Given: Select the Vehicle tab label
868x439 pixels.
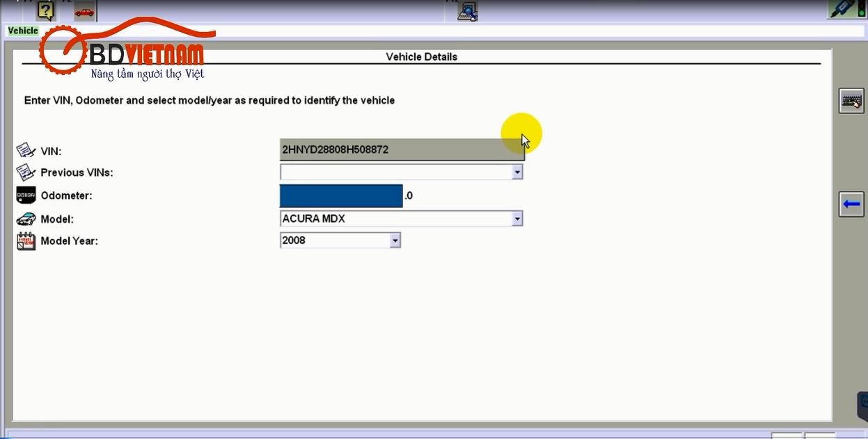Looking at the screenshot, I should tap(23, 31).
